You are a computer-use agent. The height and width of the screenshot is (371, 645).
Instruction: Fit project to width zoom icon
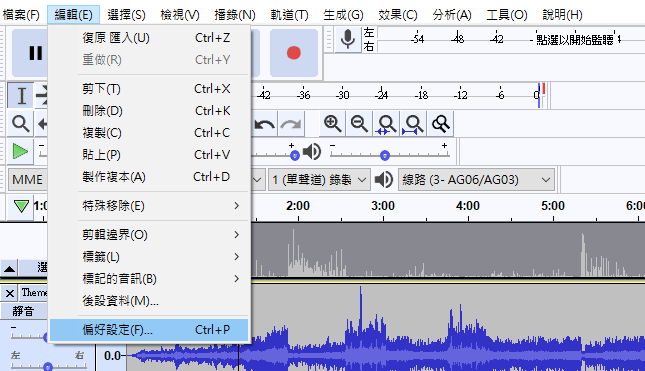[413, 123]
